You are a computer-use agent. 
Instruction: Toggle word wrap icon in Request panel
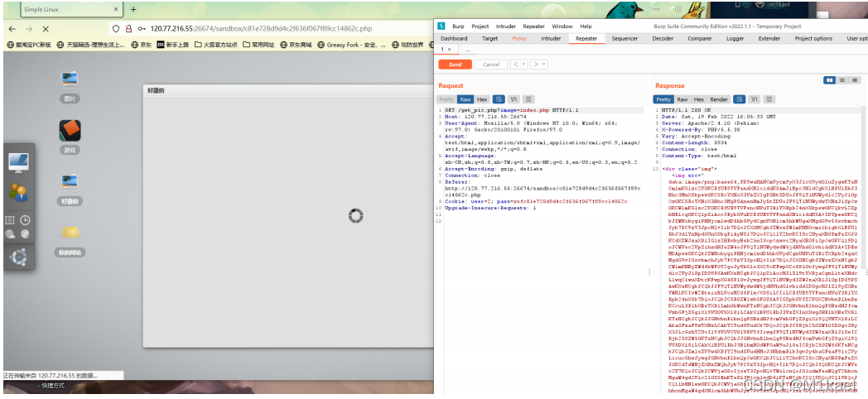pos(499,99)
